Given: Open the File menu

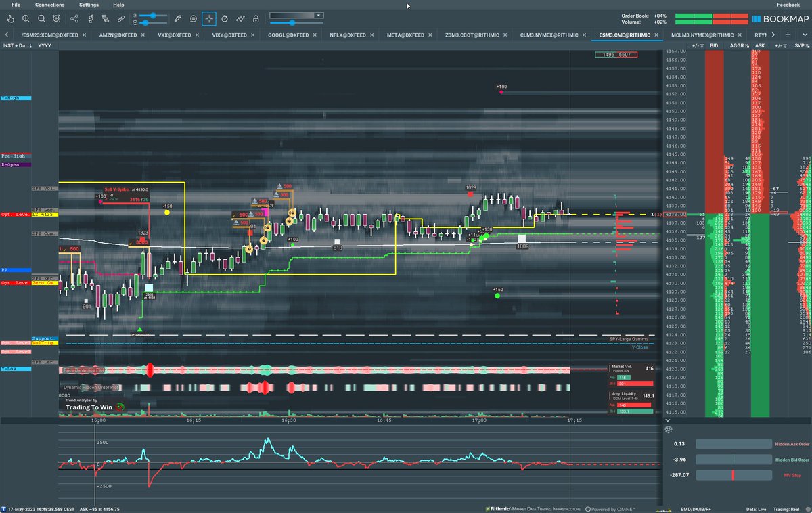Looking at the screenshot, I should [x=16, y=5].
